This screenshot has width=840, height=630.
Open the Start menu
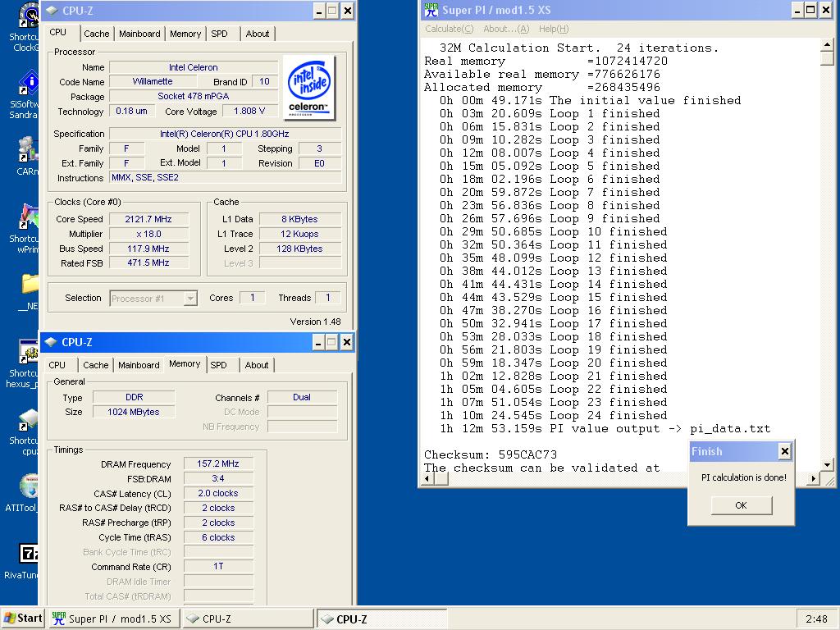coord(23,619)
